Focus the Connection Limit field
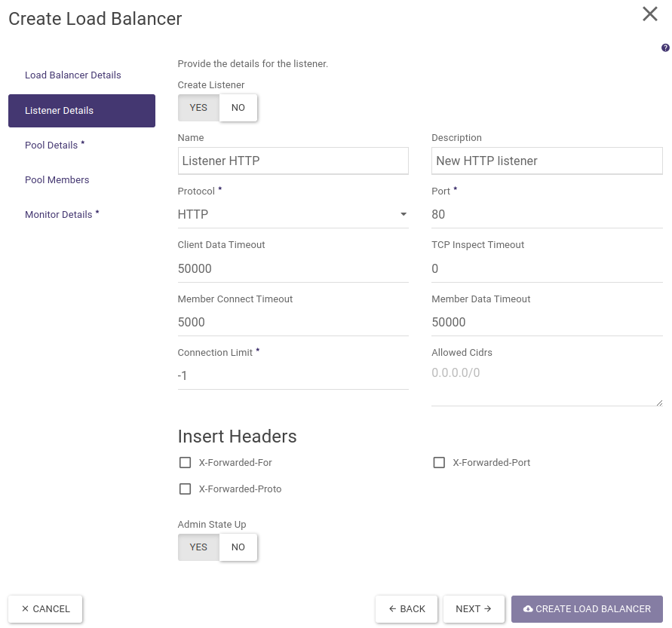This screenshot has width=672, height=628. pyautogui.click(x=293, y=375)
